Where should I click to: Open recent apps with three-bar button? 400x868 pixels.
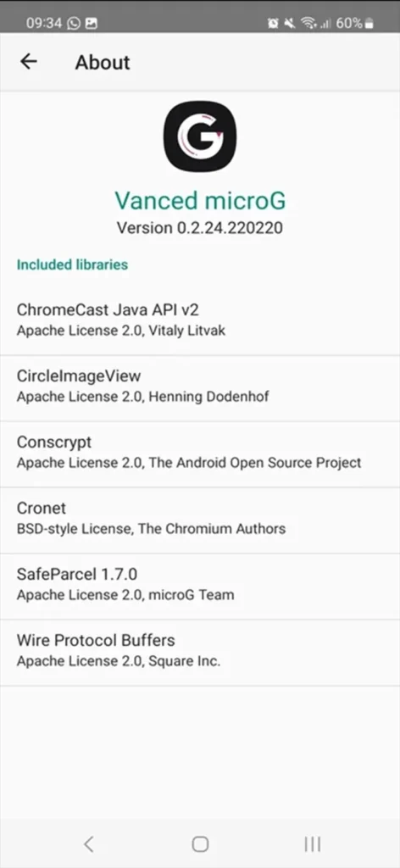[x=313, y=843]
